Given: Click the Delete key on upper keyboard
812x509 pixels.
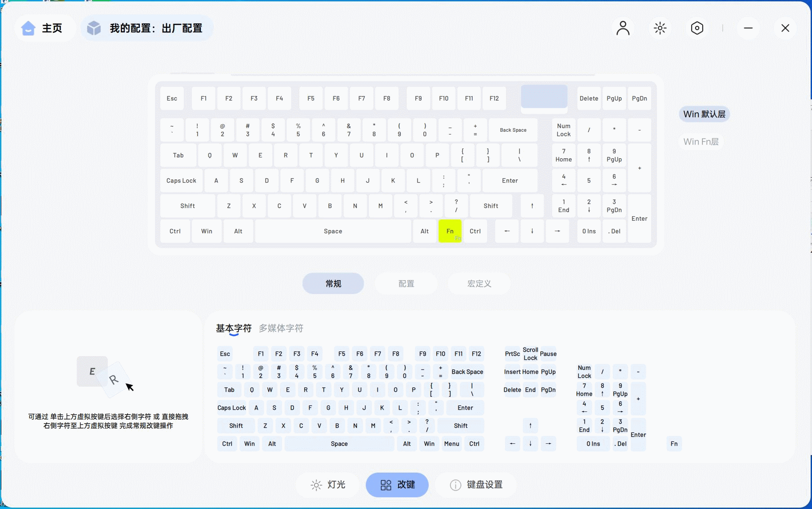Looking at the screenshot, I should [x=589, y=98].
